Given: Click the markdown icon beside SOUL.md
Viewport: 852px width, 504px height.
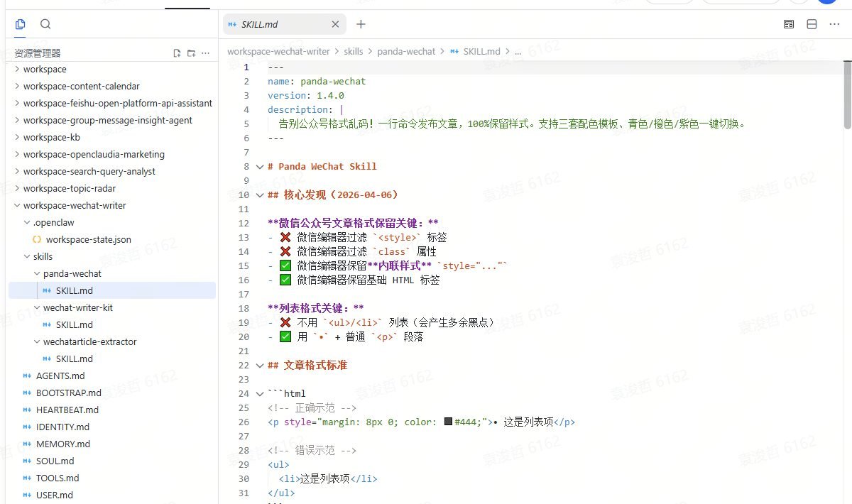Looking at the screenshot, I should (x=27, y=461).
